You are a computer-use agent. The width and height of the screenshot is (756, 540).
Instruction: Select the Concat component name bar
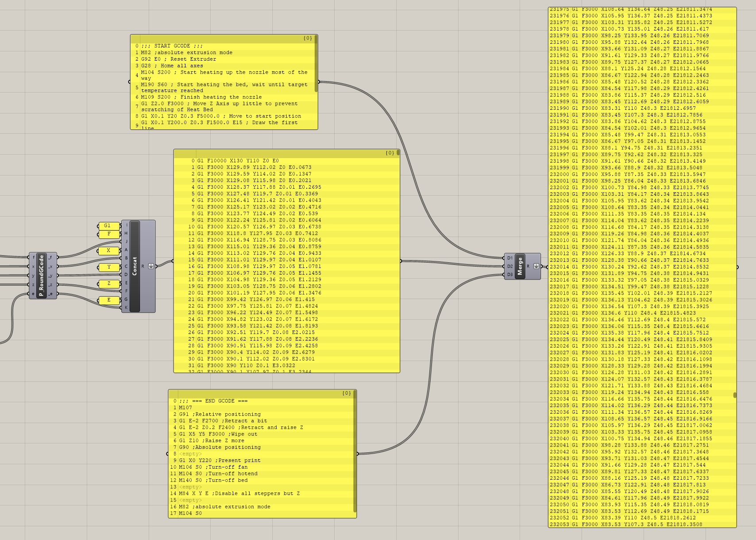coord(135,266)
